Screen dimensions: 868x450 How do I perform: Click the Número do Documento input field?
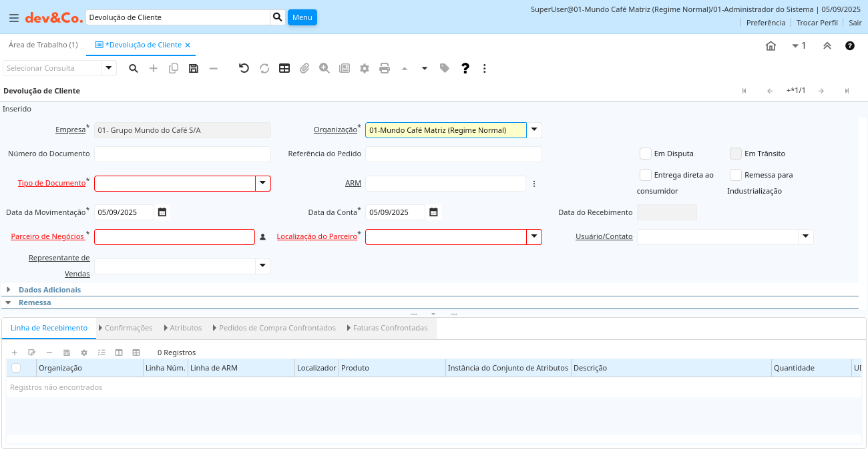pyautogui.click(x=182, y=154)
